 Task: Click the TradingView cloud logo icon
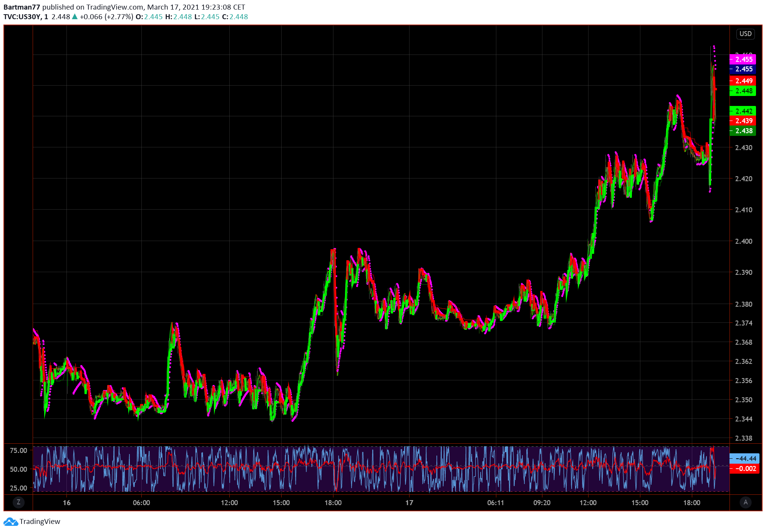(10, 522)
